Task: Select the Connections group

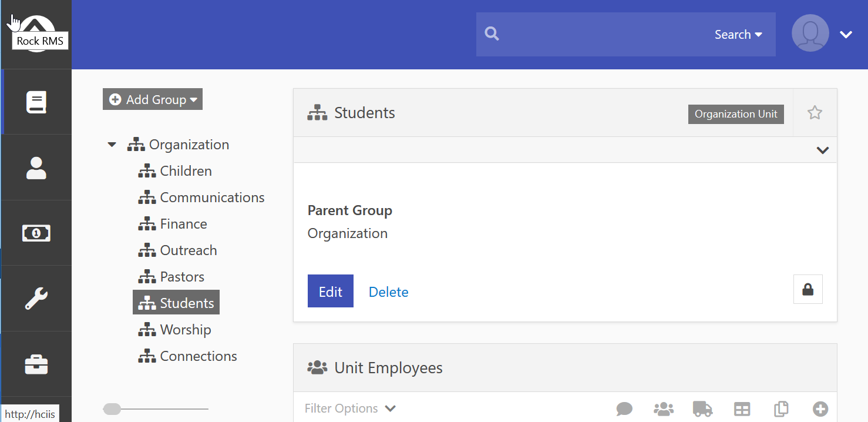Action: pyautogui.click(x=187, y=356)
